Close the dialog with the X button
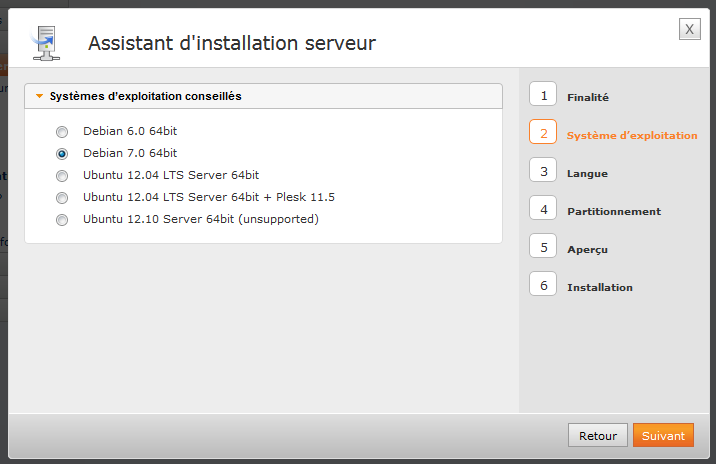Image resolution: width=716 pixels, height=464 pixels. point(689,29)
